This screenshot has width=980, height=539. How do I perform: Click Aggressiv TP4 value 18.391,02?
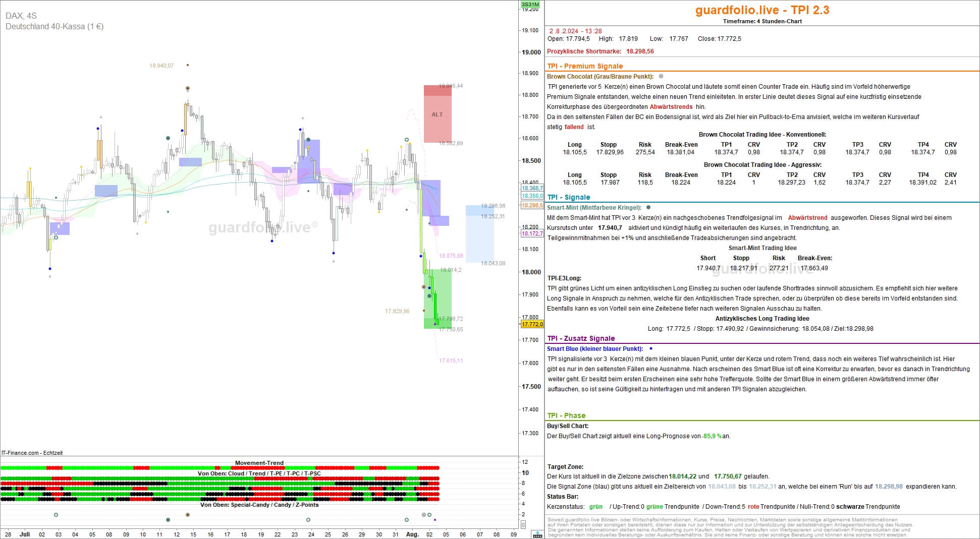click(x=922, y=182)
